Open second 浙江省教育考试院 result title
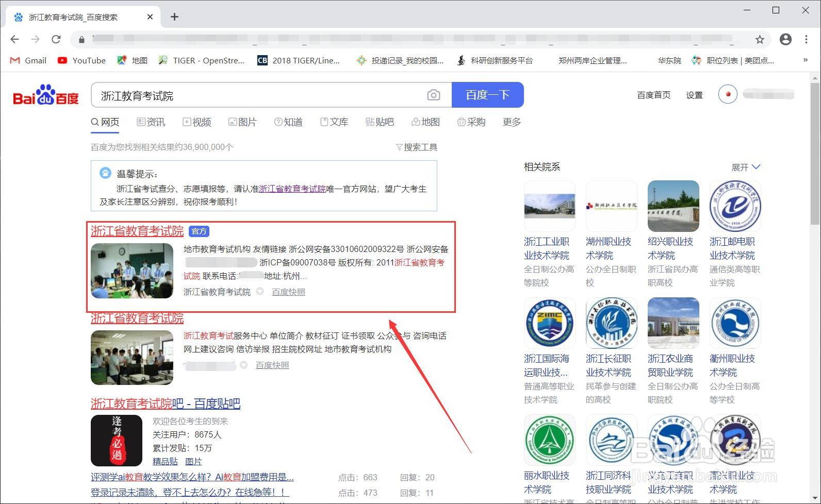The width and height of the screenshot is (821, 504). [x=137, y=318]
